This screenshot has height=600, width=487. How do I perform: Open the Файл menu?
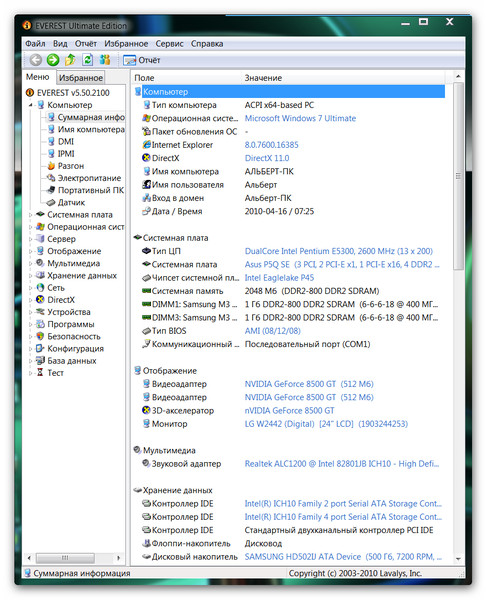point(35,44)
